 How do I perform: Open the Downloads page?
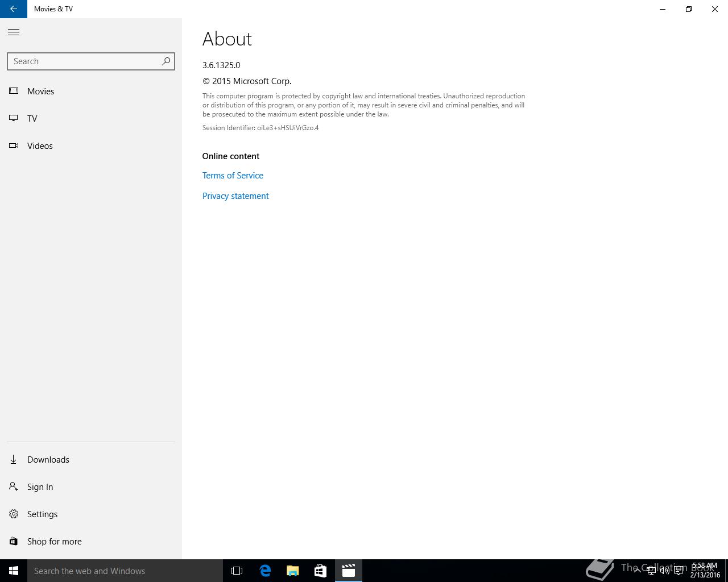(91, 459)
